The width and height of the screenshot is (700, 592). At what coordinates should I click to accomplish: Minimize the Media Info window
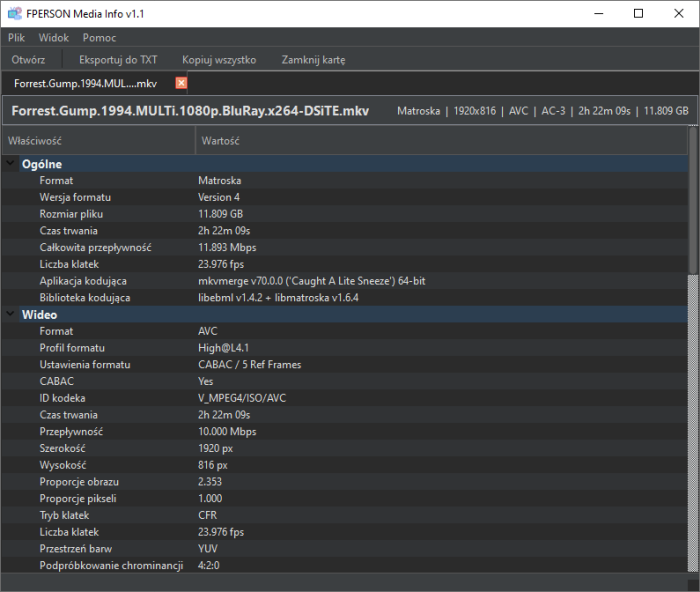coord(599,13)
